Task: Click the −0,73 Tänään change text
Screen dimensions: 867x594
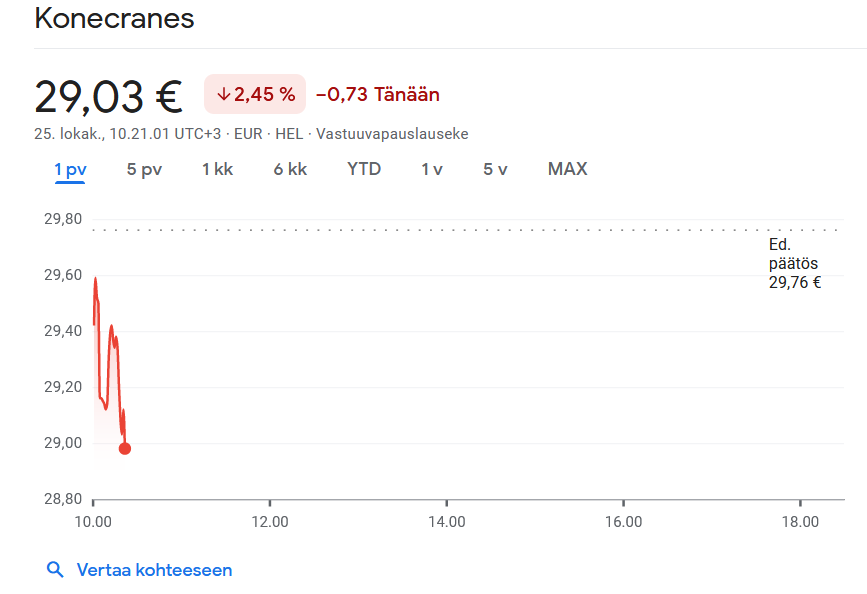Action: click(x=378, y=95)
